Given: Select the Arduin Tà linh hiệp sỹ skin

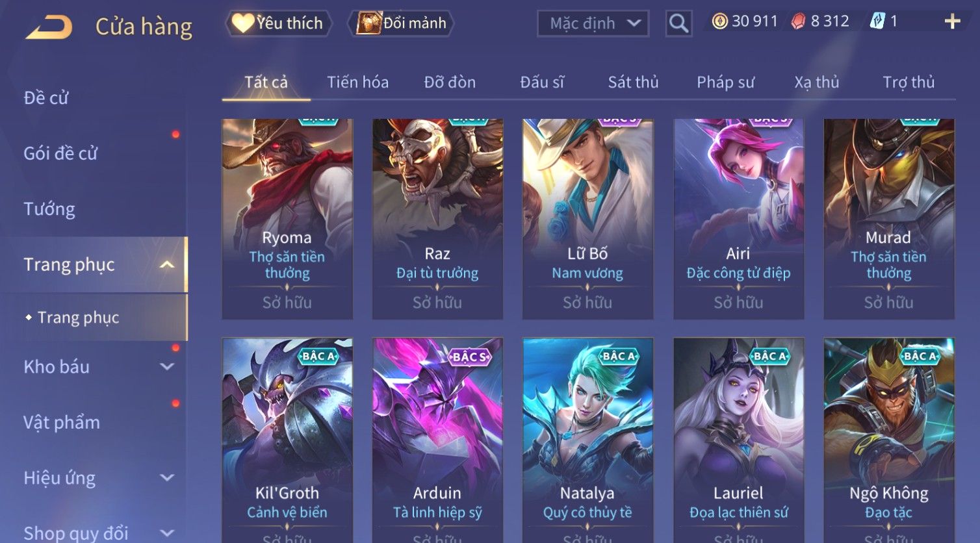Looking at the screenshot, I should click(x=437, y=440).
